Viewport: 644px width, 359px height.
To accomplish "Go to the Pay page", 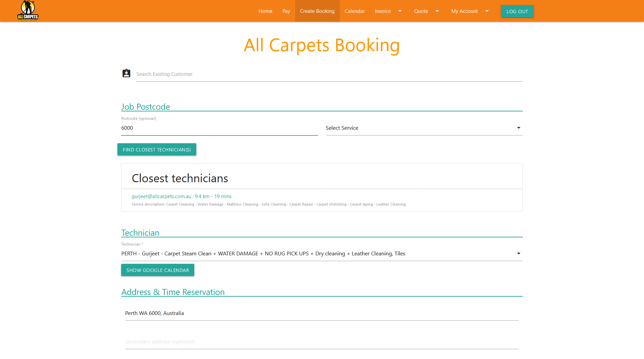I will 286,11.
